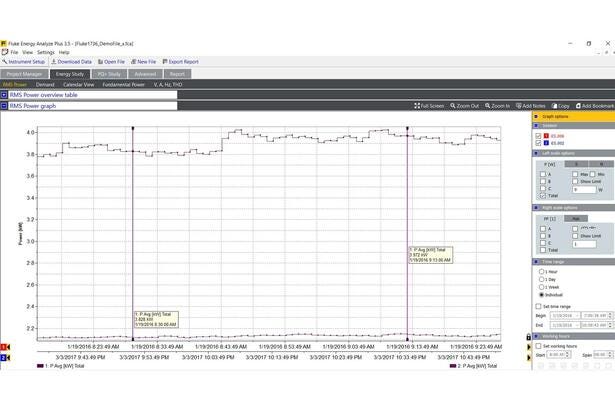Collapse the RMS Power graph section
615x410 pixels.
coord(4,105)
